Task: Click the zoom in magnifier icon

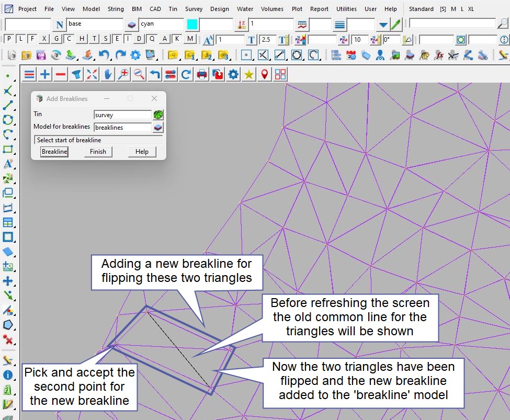Action: [123, 75]
